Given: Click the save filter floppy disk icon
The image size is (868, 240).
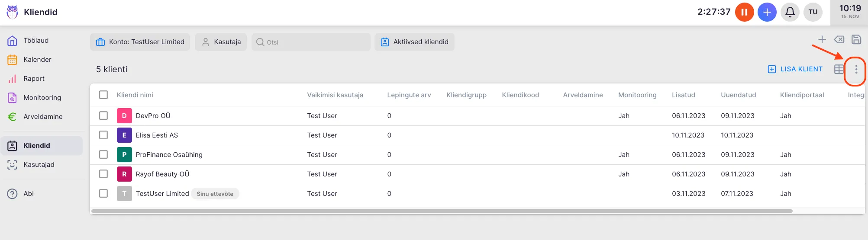Looking at the screenshot, I should click(x=856, y=40).
